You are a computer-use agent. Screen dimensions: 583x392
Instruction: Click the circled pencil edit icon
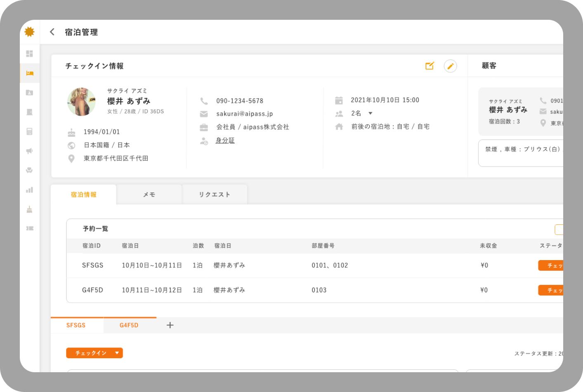tap(451, 66)
